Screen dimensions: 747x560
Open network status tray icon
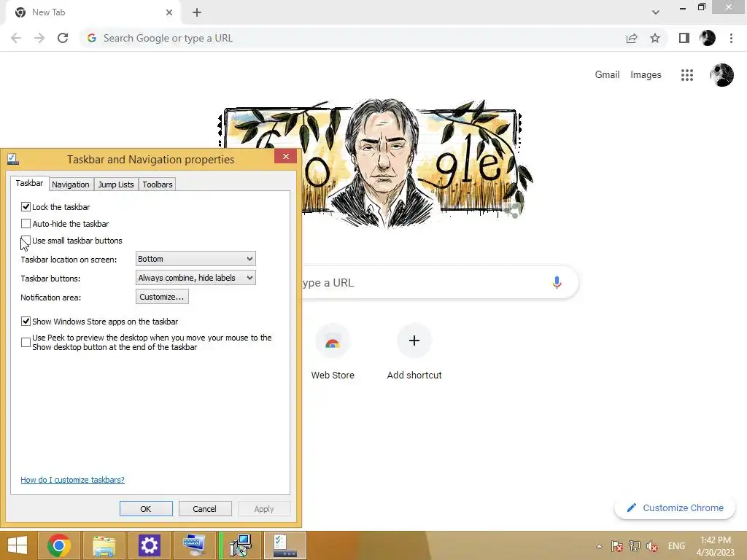click(635, 546)
